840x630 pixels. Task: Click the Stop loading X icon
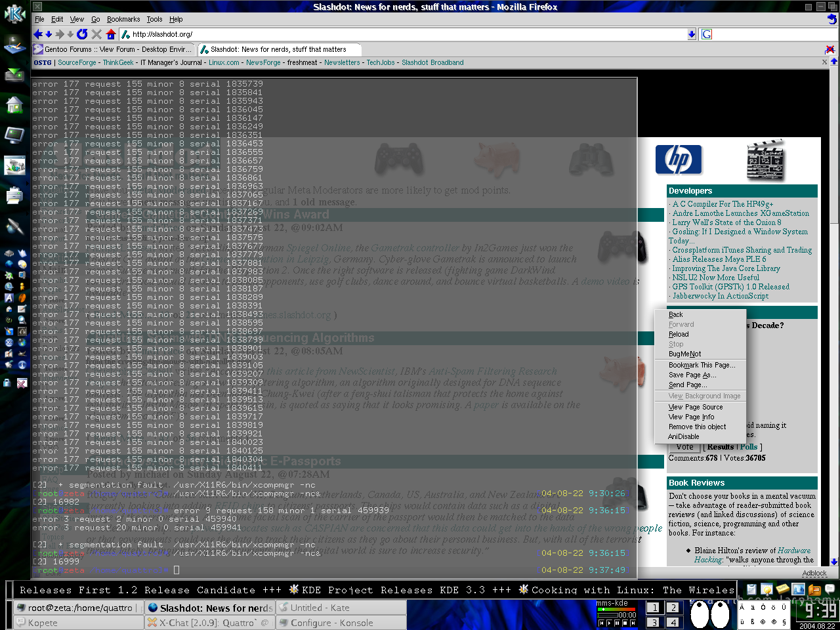[96, 34]
